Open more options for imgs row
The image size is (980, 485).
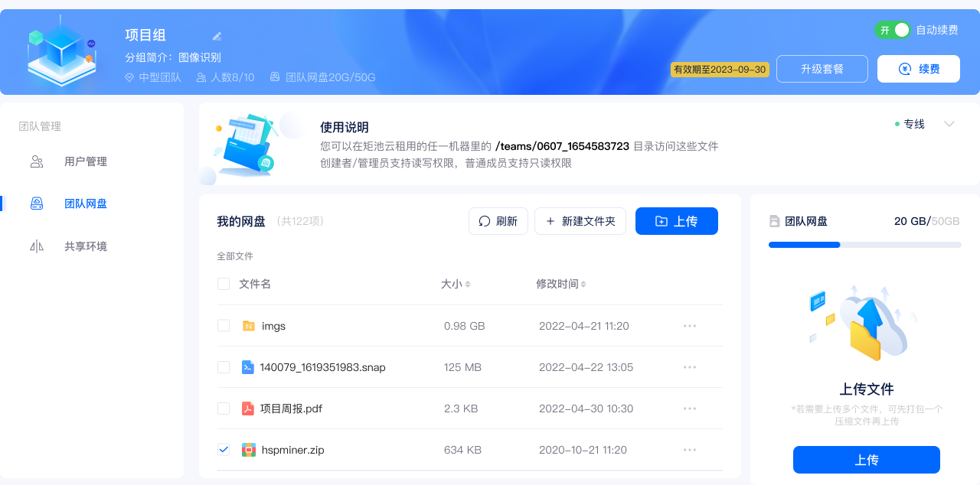(x=690, y=326)
